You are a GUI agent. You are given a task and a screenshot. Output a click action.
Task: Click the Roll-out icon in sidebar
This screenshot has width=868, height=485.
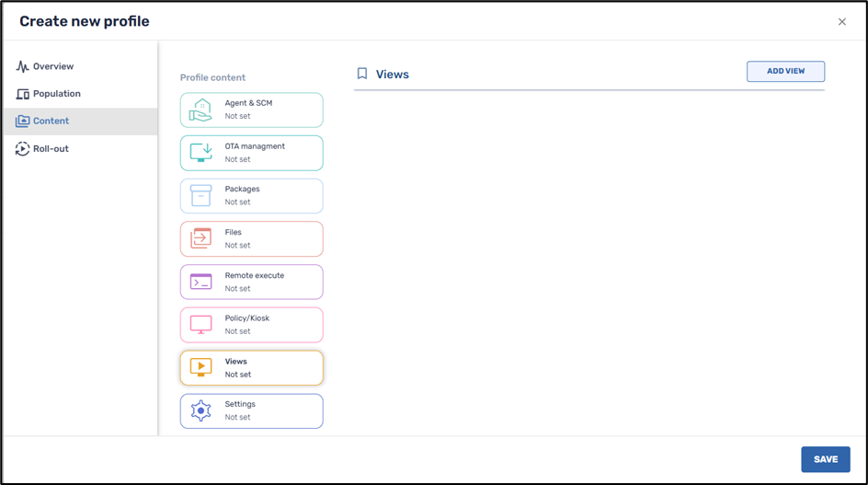click(22, 149)
